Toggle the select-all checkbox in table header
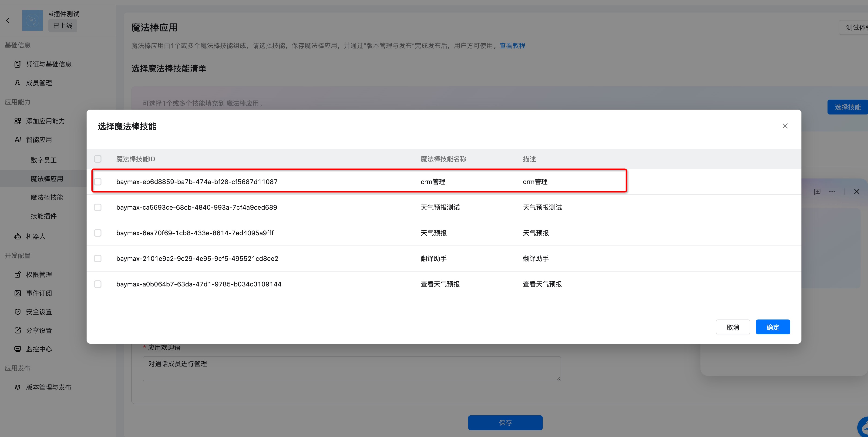 pos(98,159)
